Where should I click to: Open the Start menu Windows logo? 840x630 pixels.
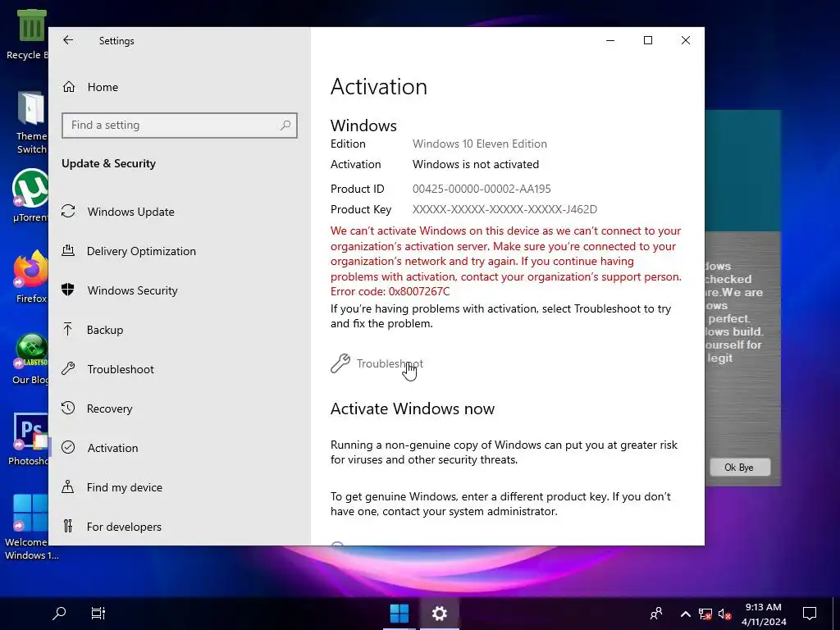pos(399,614)
